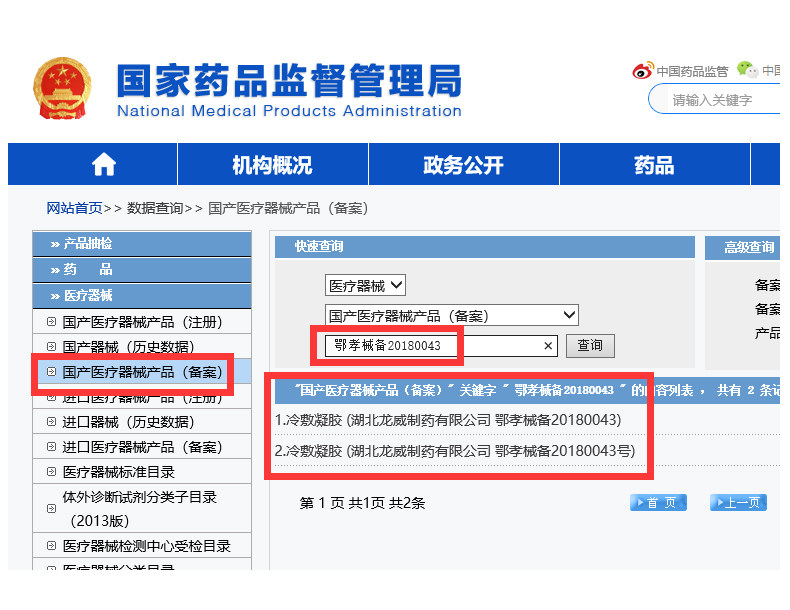Image resolution: width=790 pixels, height=610 pixels.
Task: Open the Weibo icon link
Action: pos(643,70)
